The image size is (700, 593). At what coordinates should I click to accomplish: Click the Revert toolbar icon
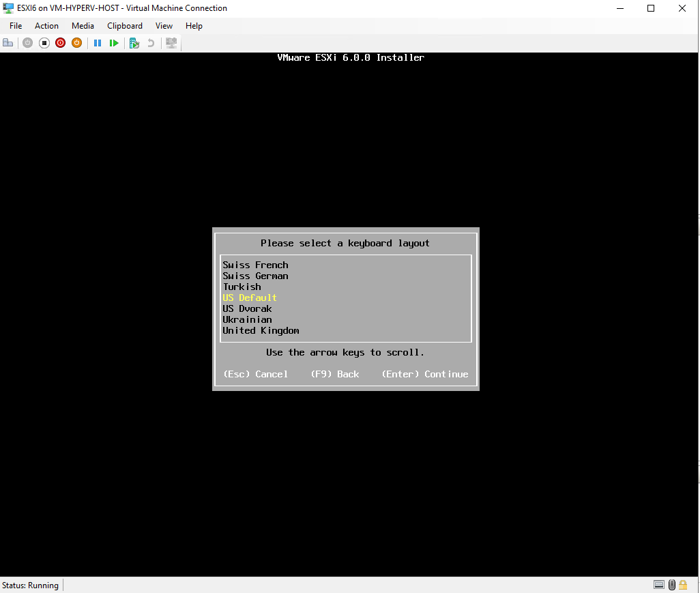click(151, 43)
